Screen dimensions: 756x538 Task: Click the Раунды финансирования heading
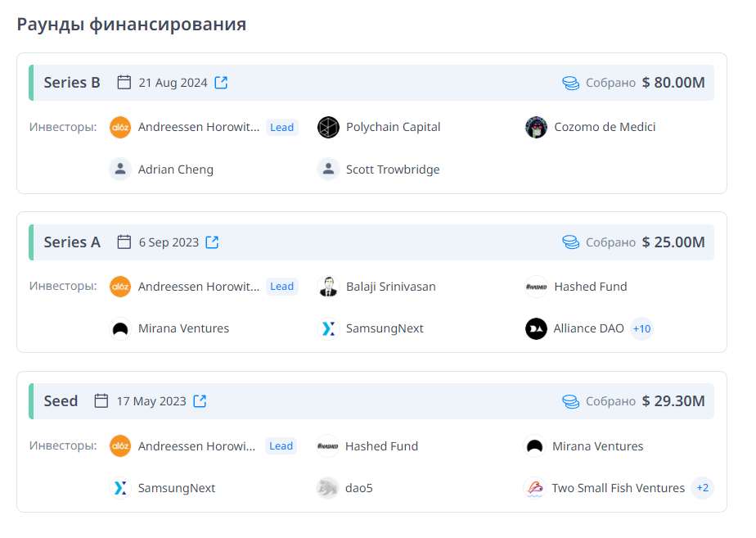point(132,24)
